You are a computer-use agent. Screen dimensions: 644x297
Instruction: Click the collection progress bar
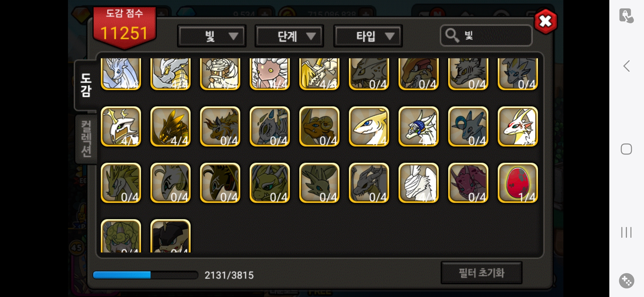point(145,275)
